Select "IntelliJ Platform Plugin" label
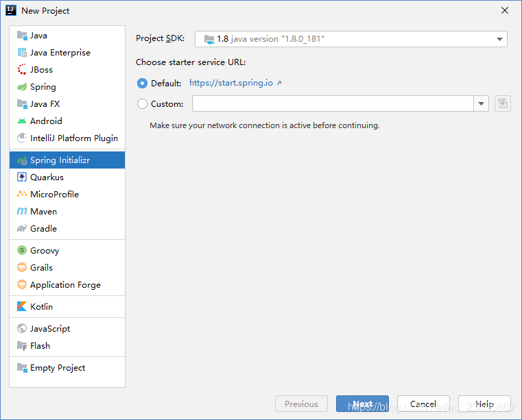The height and width of the screenshot is (420, 522). (74, 138)
